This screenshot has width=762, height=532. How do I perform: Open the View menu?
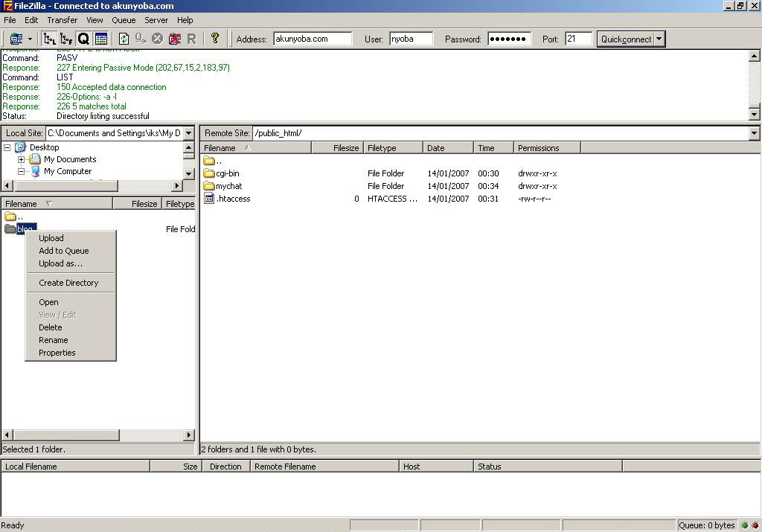95,20
